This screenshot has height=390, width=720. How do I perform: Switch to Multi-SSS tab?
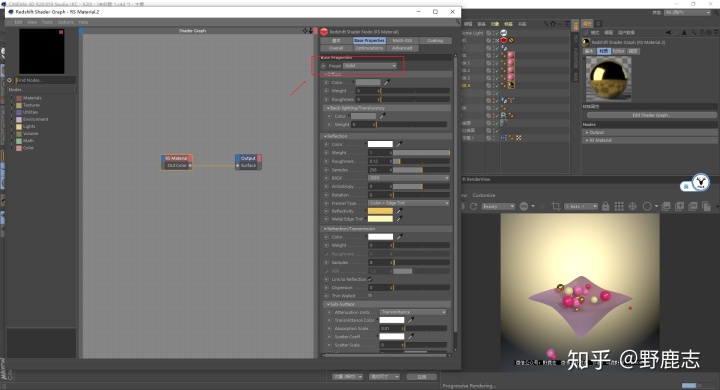click(x=402, y=40)
